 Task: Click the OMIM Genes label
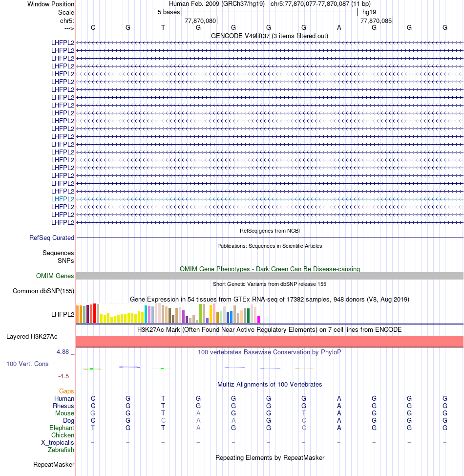[x=55, y=276]
